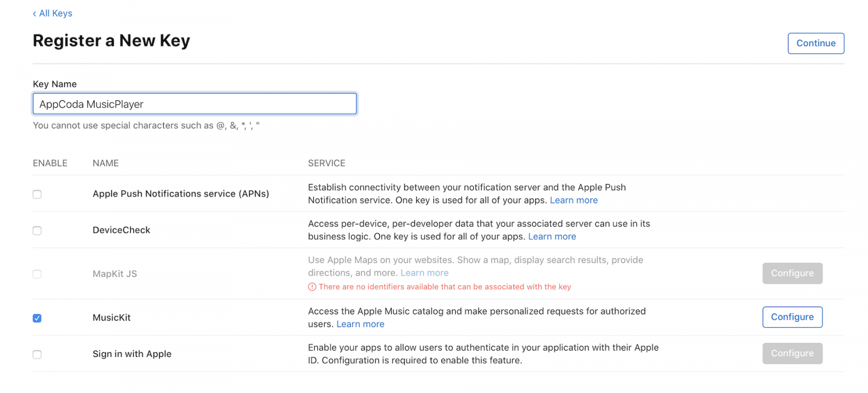The width and height of the screenshot is (868, 393).
Task: Toggle the disabled MapKit JS checkbox
Action: click(x=37, y=274)
